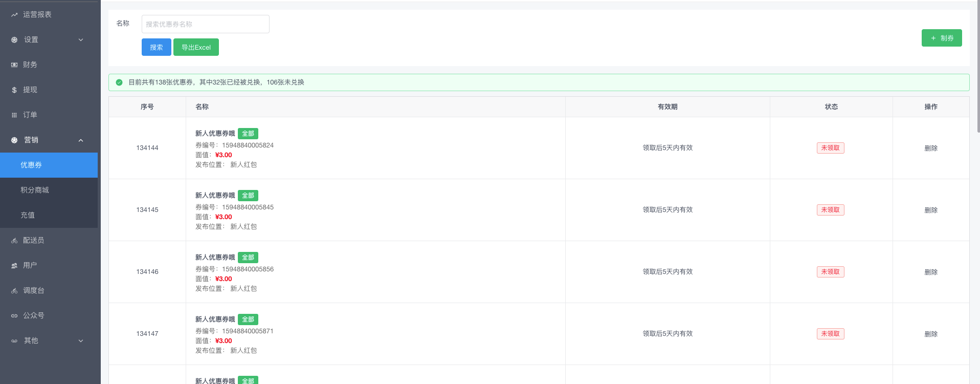
Task: Open the 财务 menu item
Action: [x=49, y=65]
